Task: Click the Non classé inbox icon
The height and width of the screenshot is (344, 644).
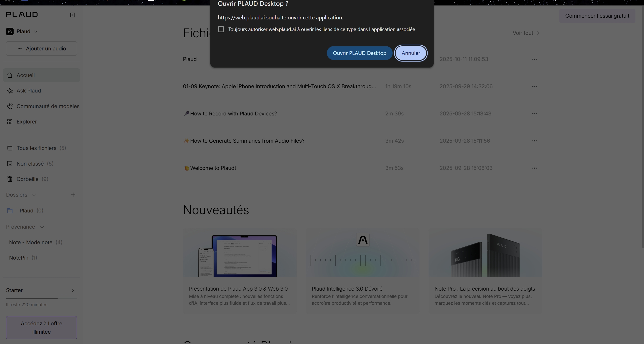Action: 10,164
